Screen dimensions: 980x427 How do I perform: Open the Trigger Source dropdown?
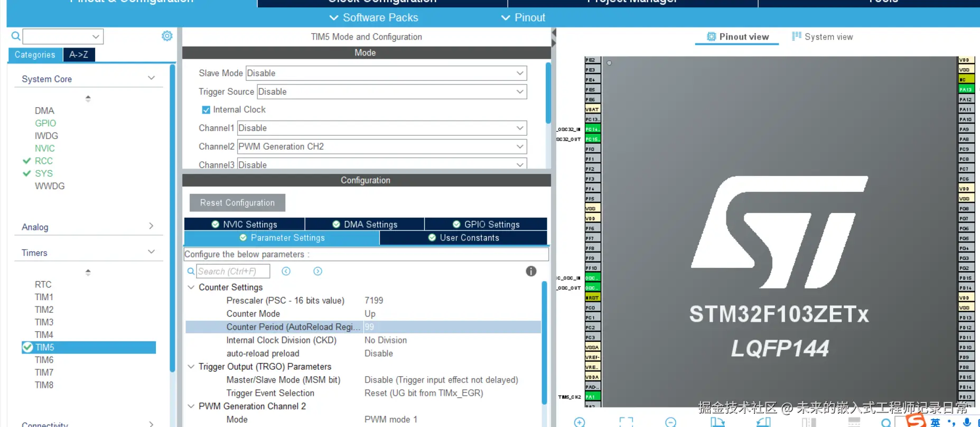[x=392, y=91]
